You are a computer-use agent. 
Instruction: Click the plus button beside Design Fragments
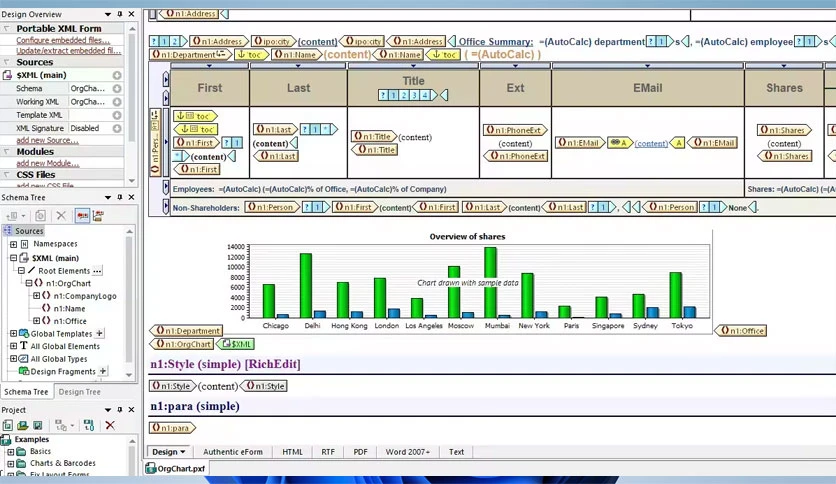pyautogui.click(x=103, y=371)
